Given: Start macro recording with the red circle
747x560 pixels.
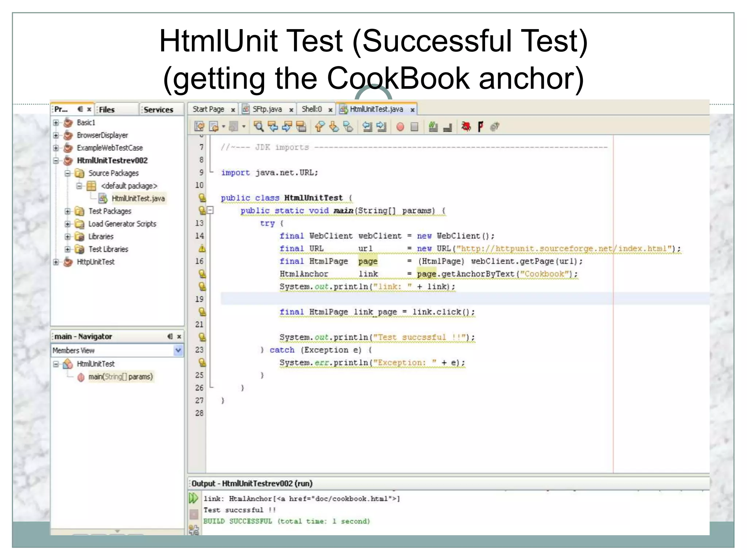Looking at the screenshot, I should point(400,127).
